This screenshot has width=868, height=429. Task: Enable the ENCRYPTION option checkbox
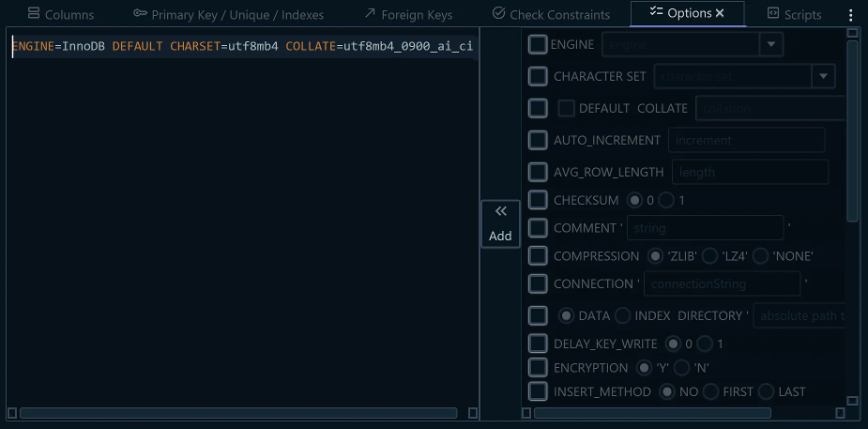tap(538, 368)
